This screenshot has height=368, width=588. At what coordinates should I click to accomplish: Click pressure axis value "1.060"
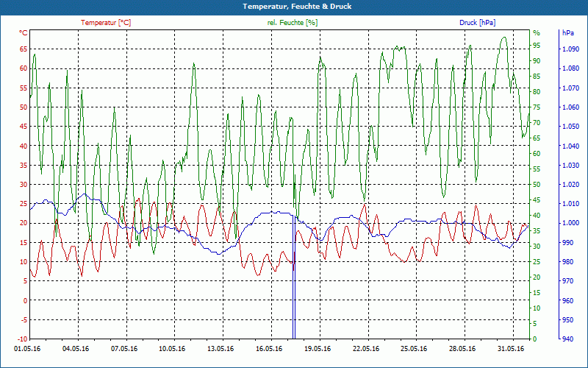[x=571, y=107]
